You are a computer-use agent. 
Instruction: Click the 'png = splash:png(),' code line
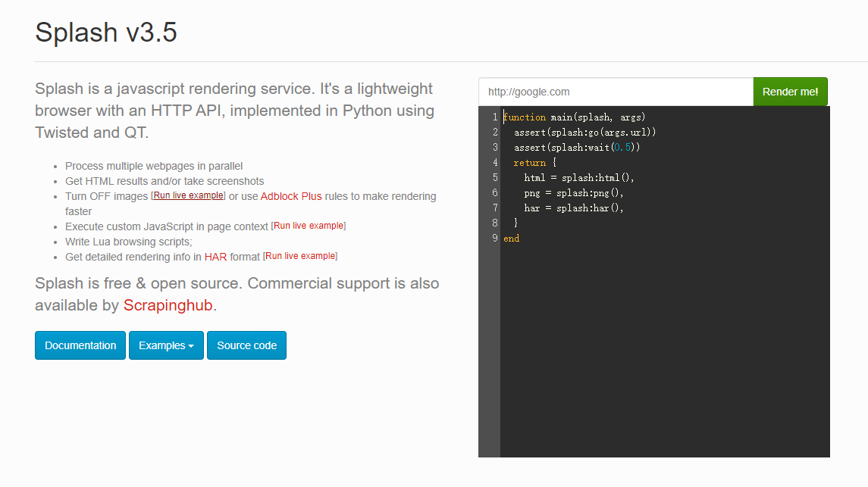(x=574, y=193)
